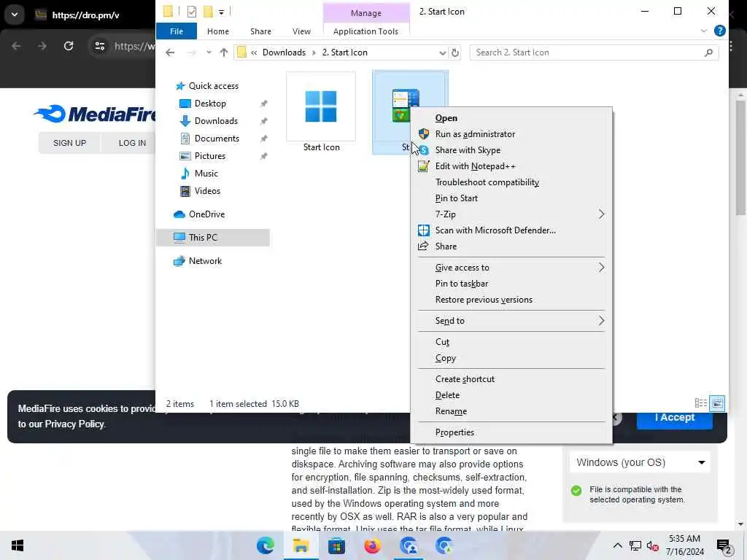Select Music in navigation pane
747x560 pixels.
pyautogui.click(x=206, y=174)
